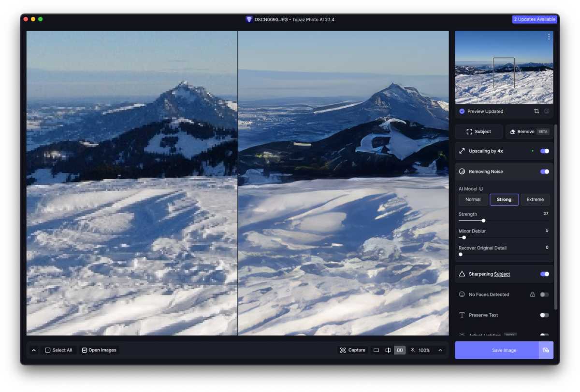Click the Open Images button
Image resolution: width=580 pixels, height=392 pixels.
tap(99, 350)
